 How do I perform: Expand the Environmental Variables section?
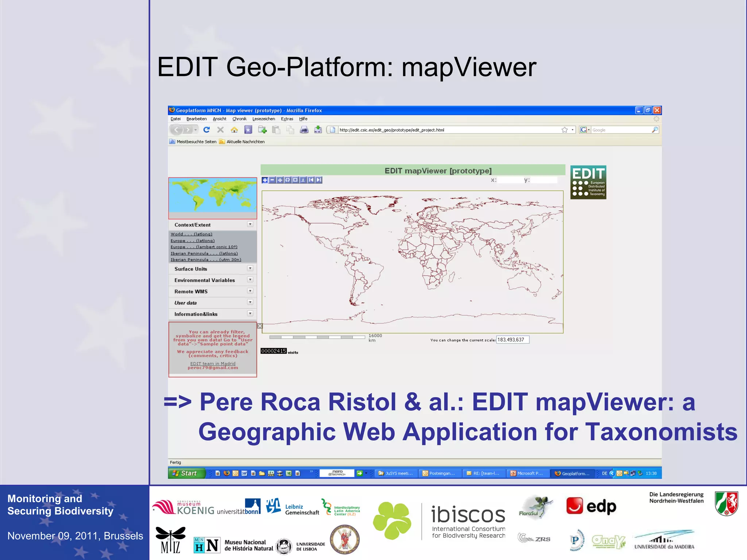[250, 280]
